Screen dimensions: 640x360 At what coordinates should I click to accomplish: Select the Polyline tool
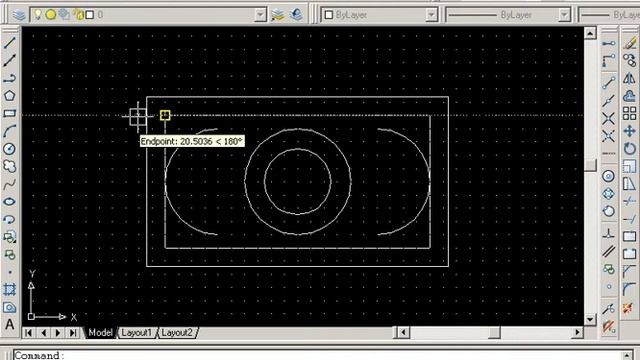pyautogui.click(x=9, y=78)
